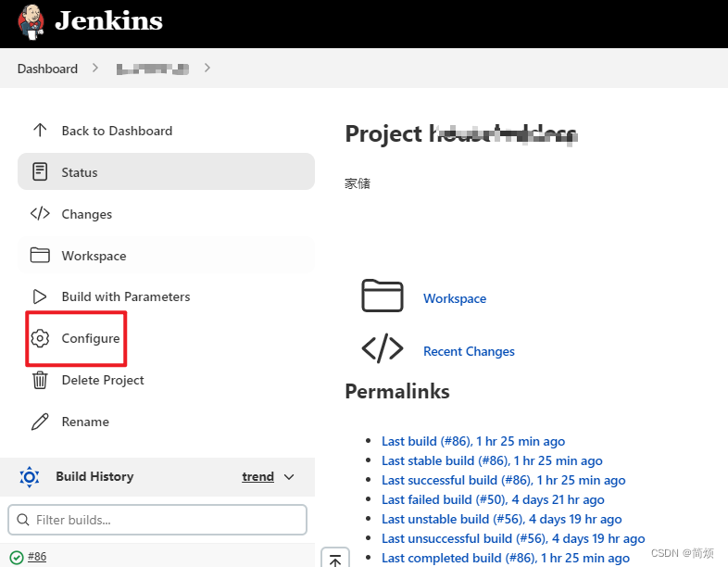
Task: Click the Build with Parameters play icon
Action: 40,296
